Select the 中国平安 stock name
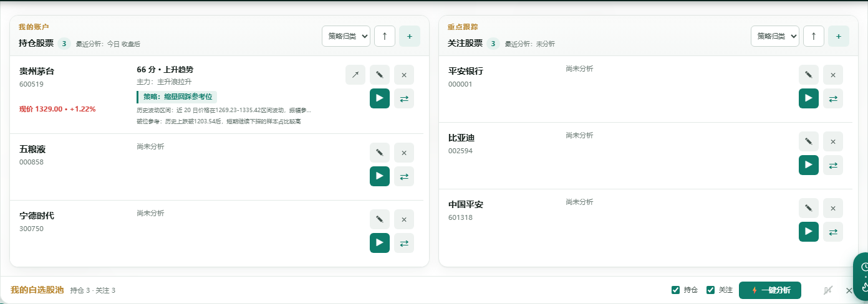The height and width of the screenshot is (304, 868). [x=466, y=204]
